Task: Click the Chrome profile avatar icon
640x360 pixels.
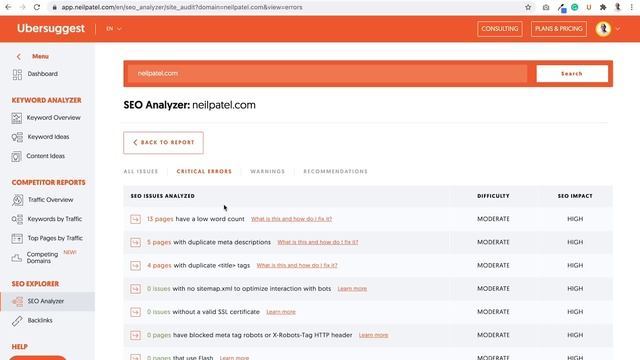Action: (x=618, y=7)
